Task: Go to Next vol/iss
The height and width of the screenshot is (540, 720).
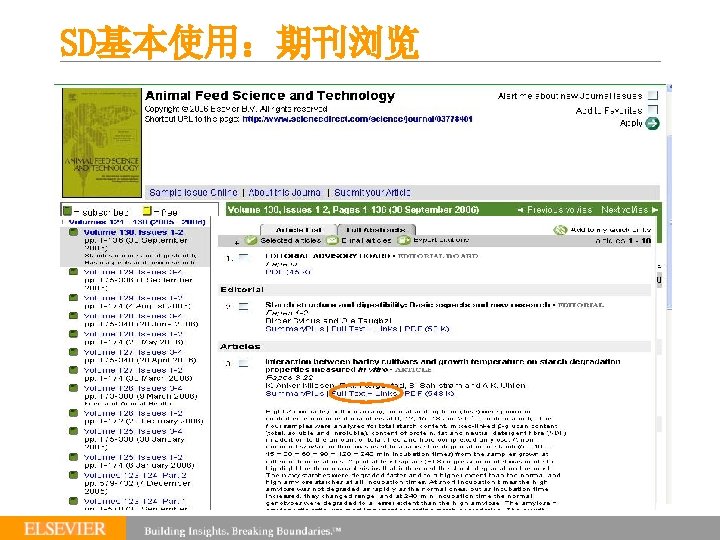Action: 630,210
